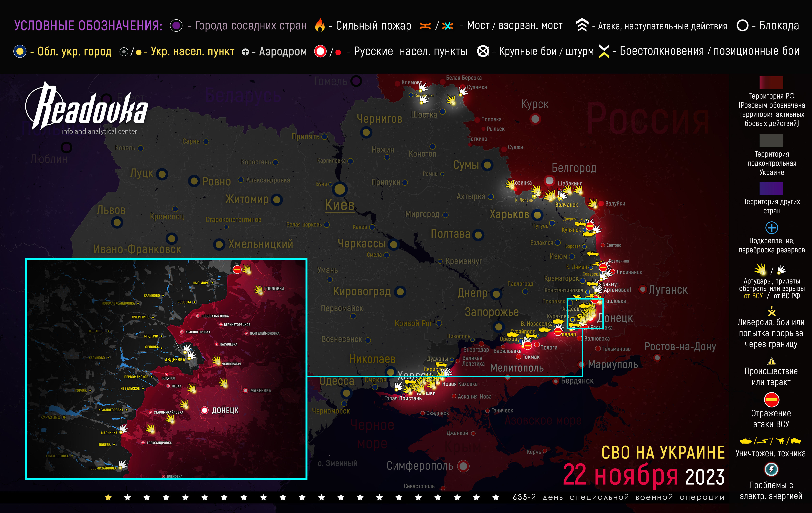This screenshot has height=513, width=812.
Task: Click the 'Марьинка' label in the inset
Action: (109, 433)
